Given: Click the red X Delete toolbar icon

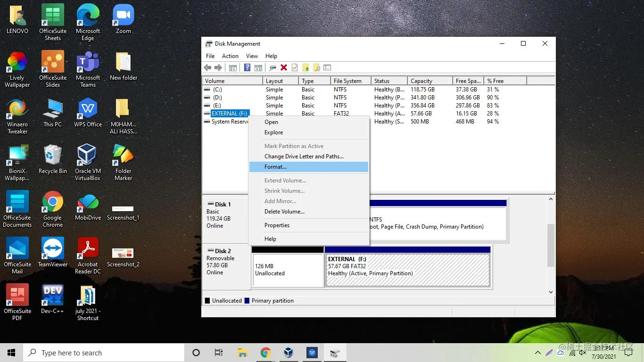Looking at the screenshot, I should pyautogui.click(x=284, y=68).
